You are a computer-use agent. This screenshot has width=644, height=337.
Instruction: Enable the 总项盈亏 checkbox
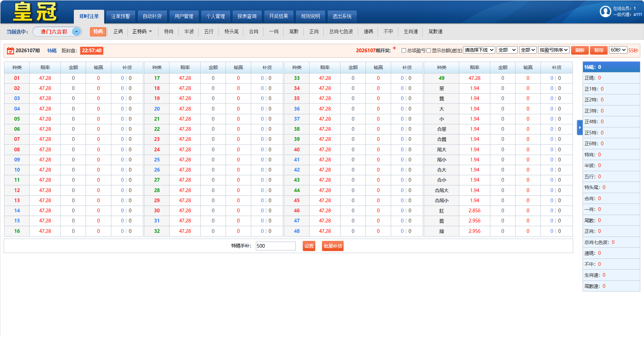(404, 51)
